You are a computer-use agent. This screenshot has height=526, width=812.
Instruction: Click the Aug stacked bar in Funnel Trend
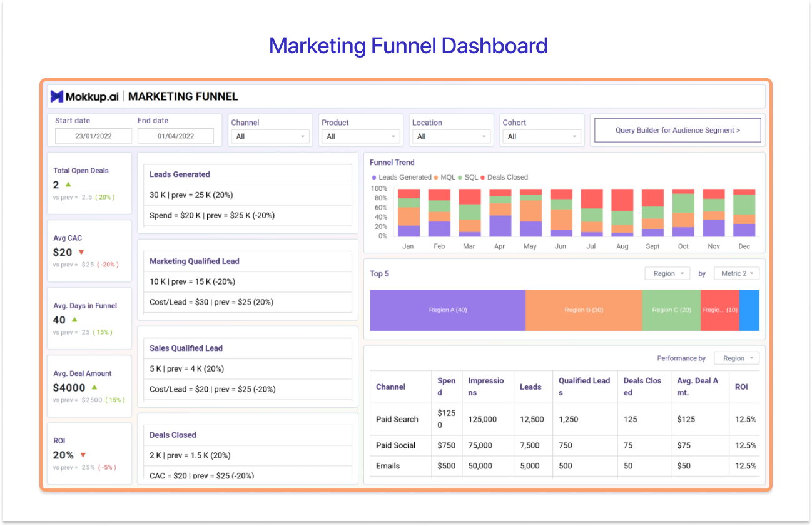coord(622,213)
